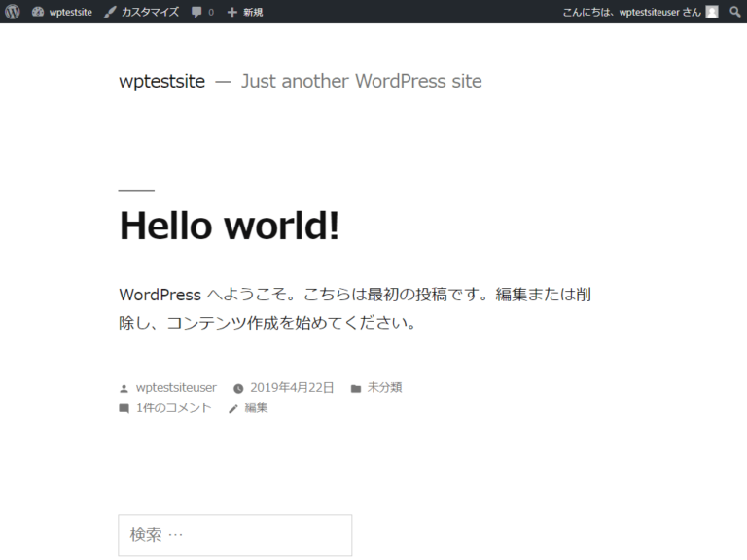Image resolution: width=747 pixels, height=560 pixels.
Task: Click the WordPress logo in admin bar
Action: tap(12, 12)
